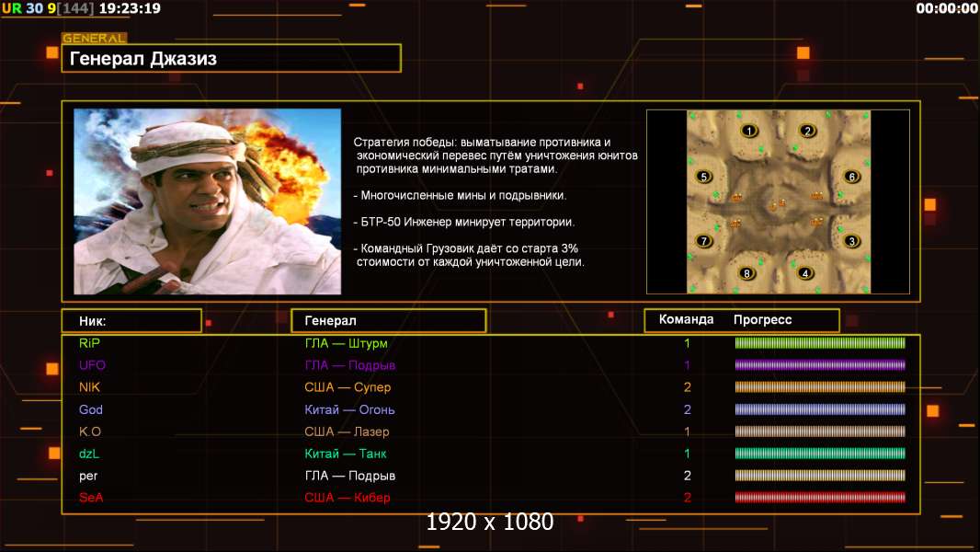Screen dimensions: 980x552
Task: Select start position 3 on the minimap
Action: pyautogui.click(x=851, y=241)
